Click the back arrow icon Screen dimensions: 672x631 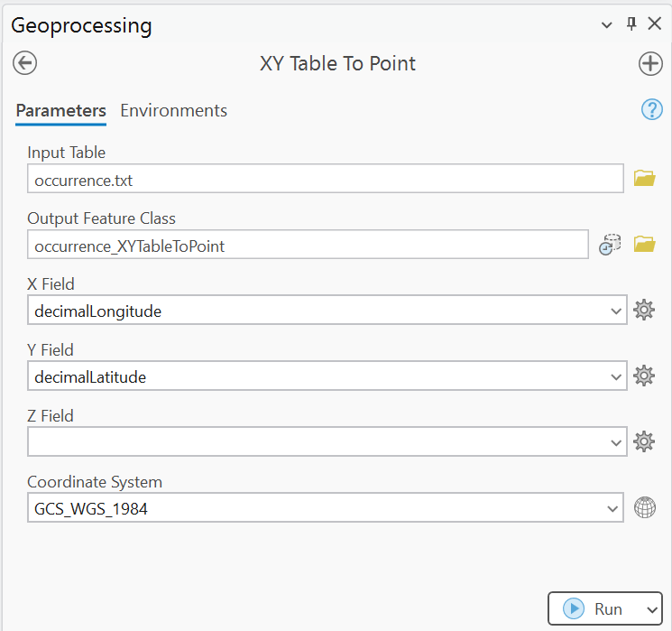pyautogui.click(x=24, y=63)
